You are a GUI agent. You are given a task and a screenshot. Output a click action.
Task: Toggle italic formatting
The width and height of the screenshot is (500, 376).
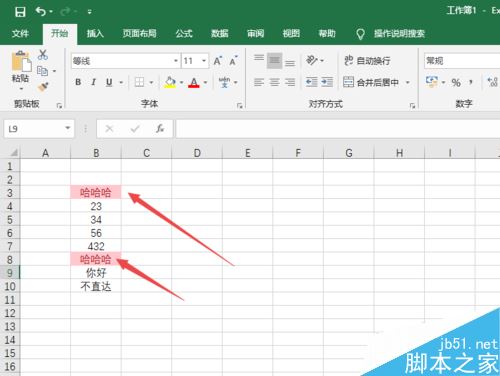94,82
